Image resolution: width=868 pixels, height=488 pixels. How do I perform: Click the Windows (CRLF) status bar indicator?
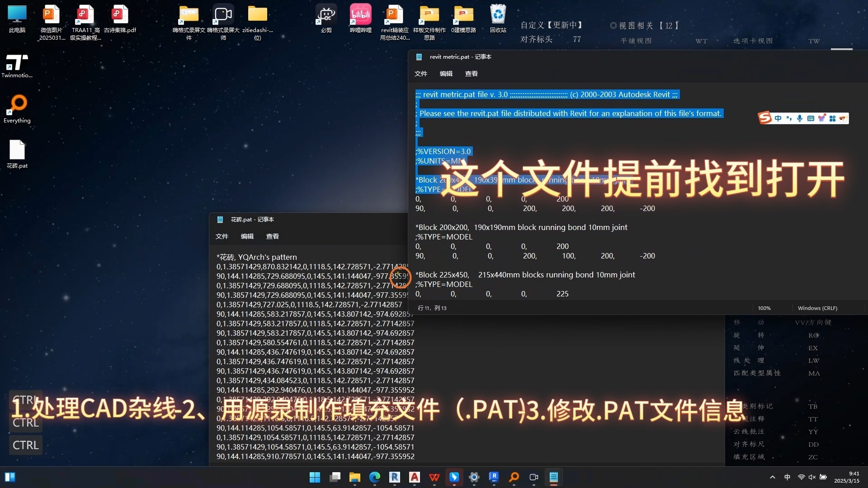coord(816,308)
